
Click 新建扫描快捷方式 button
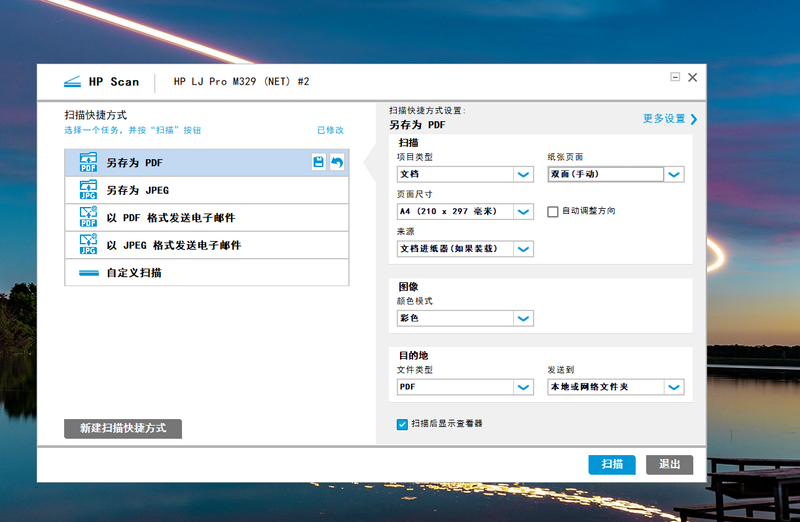click(x=123, y=428)
